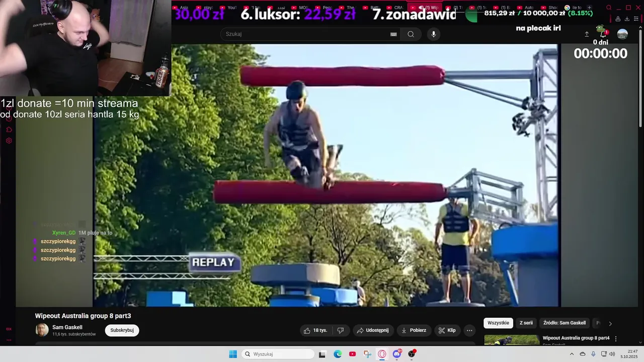Image resolution: width=644 pixels, height=362 pixels.
Task: Click the Wipeout video player area
Action: (326, 175)
